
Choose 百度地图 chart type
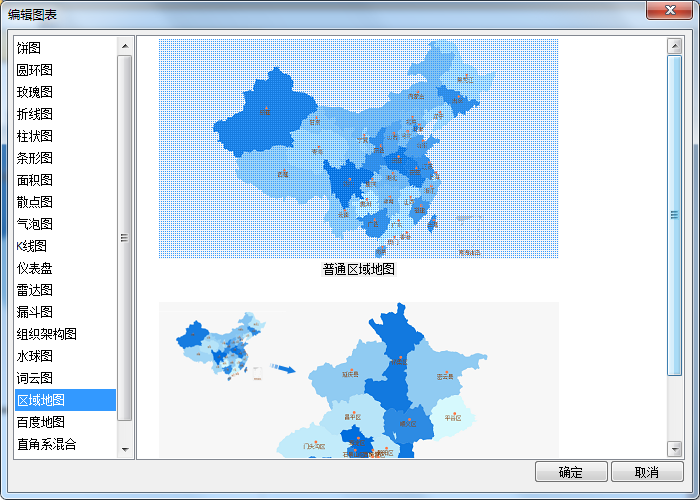pyautogui.click(x=40, y=422)
